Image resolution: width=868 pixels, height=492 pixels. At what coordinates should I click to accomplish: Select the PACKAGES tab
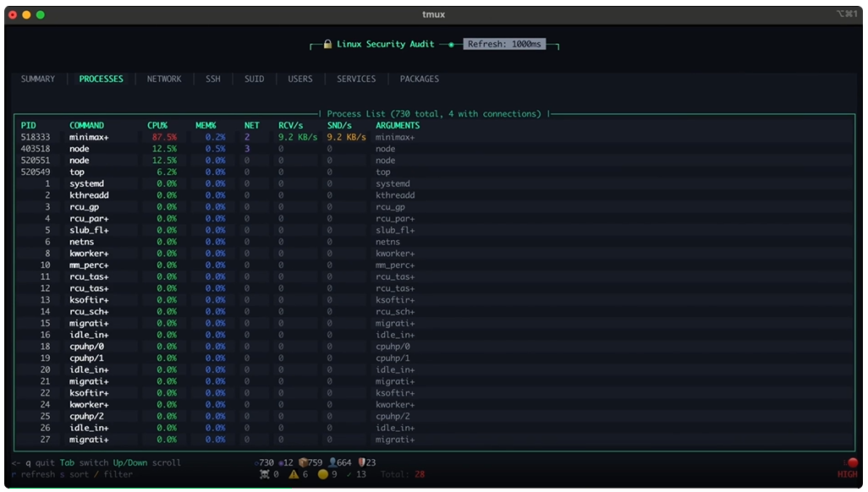tap(420, 79)
